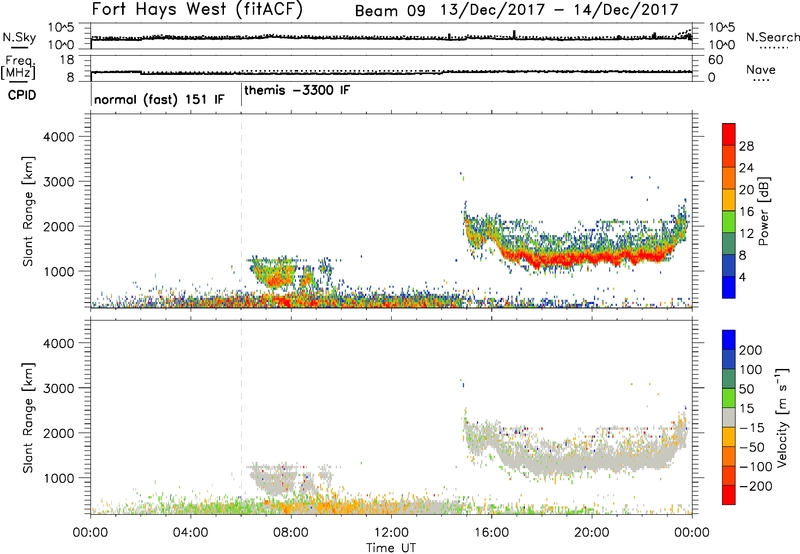Viewport: 800px width, 554px height.
Task: Click the '200' tick on the Velocity scale
Action: pos(751,350)
